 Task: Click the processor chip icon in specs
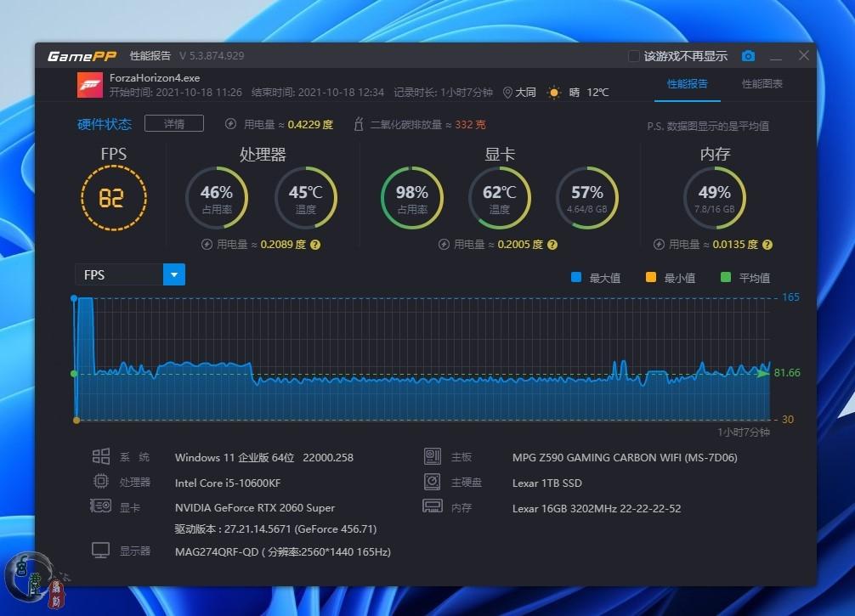pos(101,482)
